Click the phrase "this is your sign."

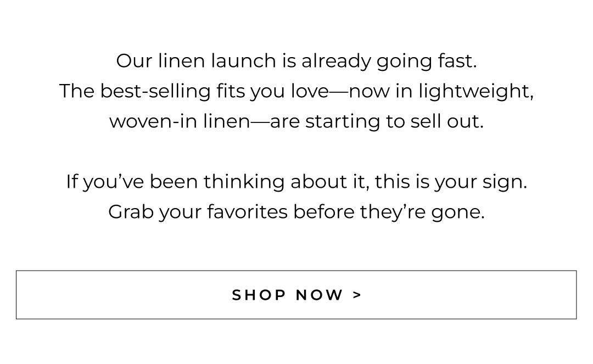(451, 182)
